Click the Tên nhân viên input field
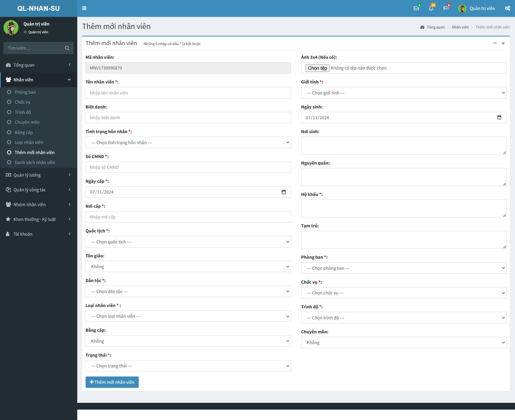 click(x=188, y=93)
